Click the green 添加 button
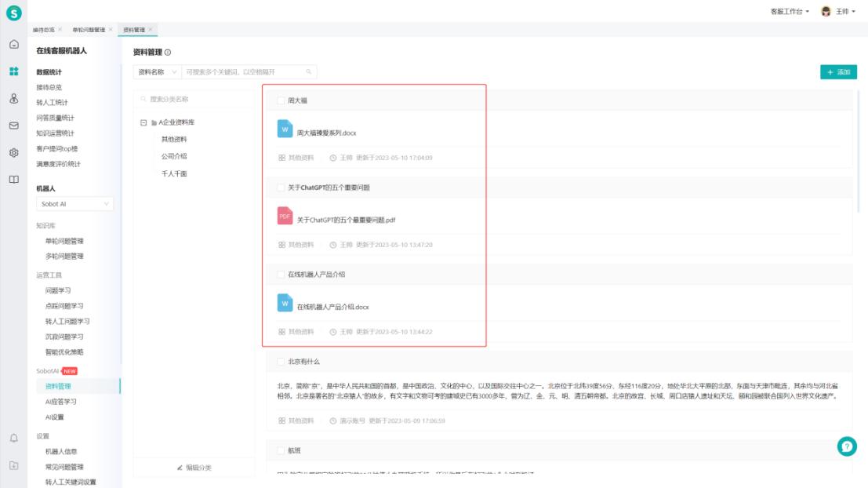The image size is (868, 488). (x=838, y=72)
